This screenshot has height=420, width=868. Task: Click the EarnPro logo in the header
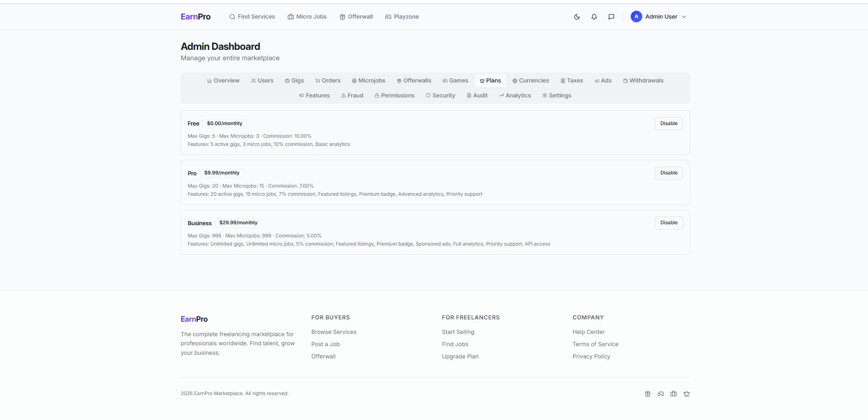[x=195, y=17]
